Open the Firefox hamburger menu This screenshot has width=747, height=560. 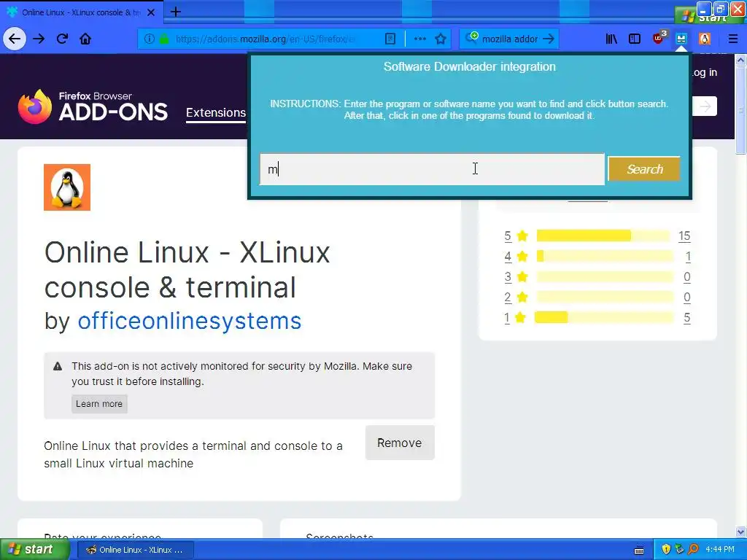point(733,39)
